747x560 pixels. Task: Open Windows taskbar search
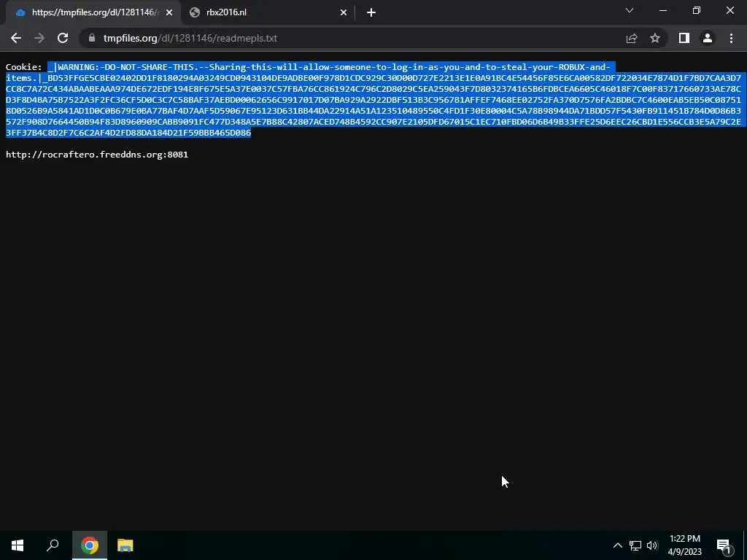pyautogui.click(x=53, y=545)
